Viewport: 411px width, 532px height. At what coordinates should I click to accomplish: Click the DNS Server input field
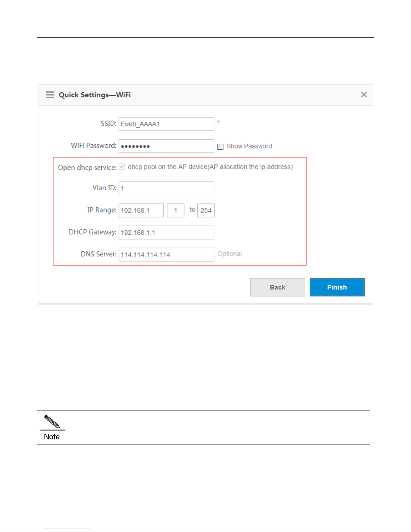tap(166, 254)
